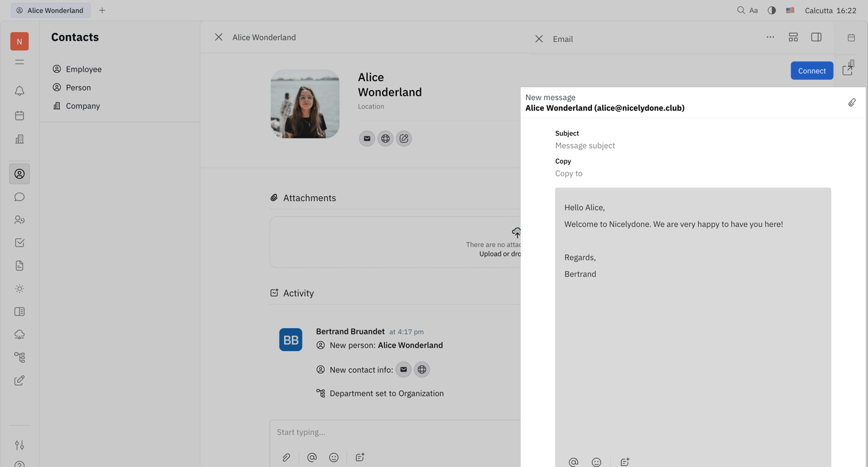
Task: Toggle the hamburger menu in sidebar
Action: point(20,62)
